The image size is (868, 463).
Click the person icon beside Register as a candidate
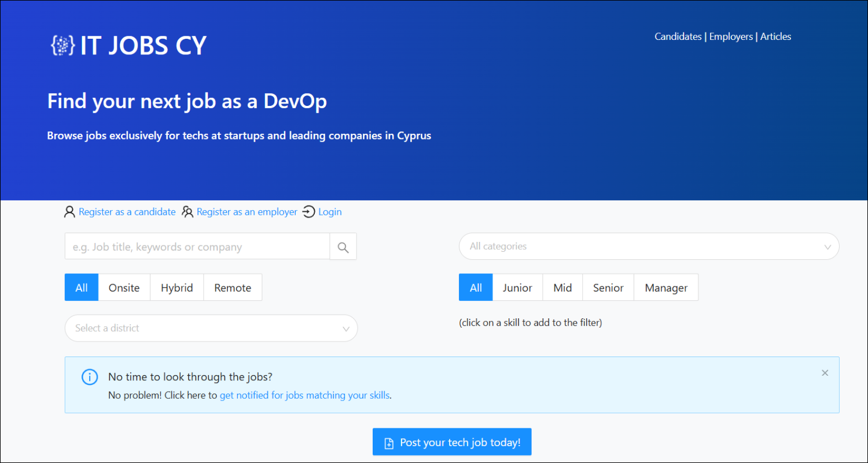[69, 212]
